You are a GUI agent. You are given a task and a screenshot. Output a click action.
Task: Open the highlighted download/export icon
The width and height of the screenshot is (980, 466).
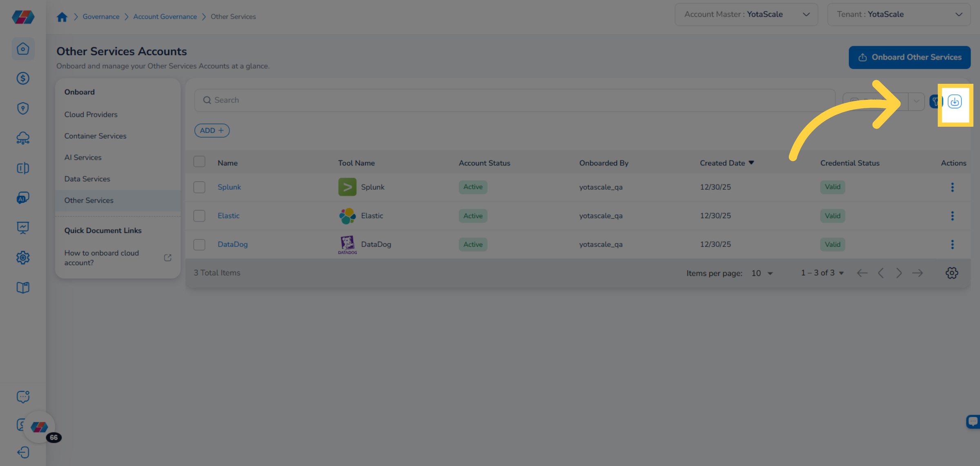955,102
